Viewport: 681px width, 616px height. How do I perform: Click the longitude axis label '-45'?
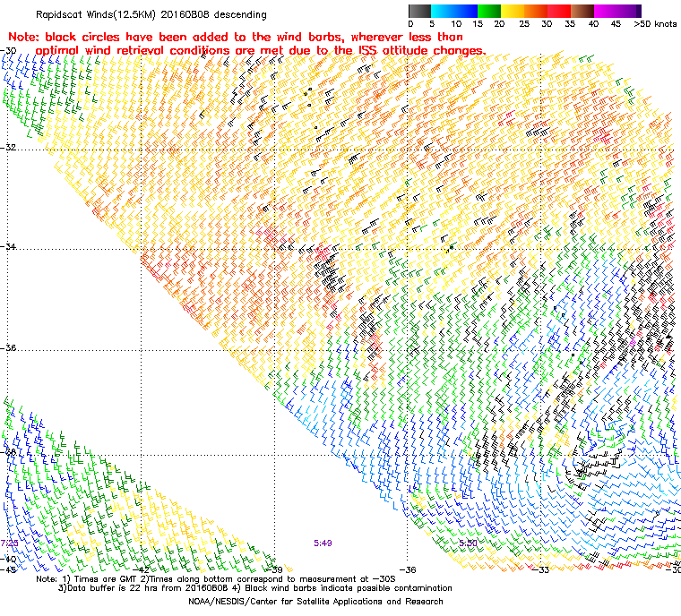coord(8,569)
